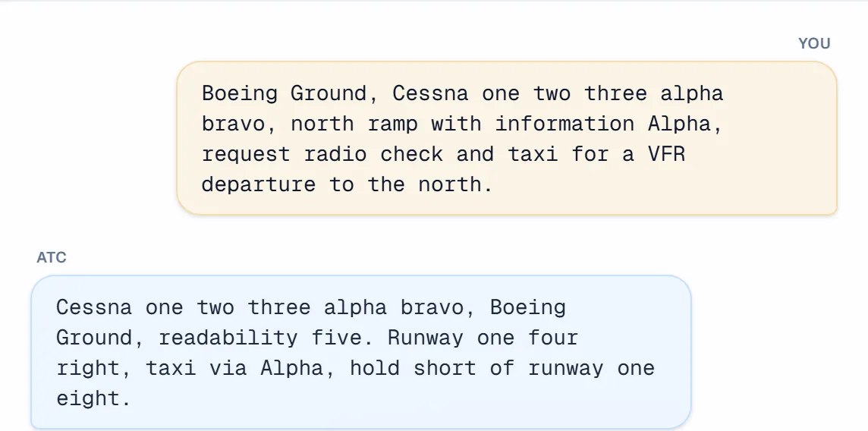The image size is (868, 431).
Task: Select the pilot's orange message bubble
Action: [507, 138]
